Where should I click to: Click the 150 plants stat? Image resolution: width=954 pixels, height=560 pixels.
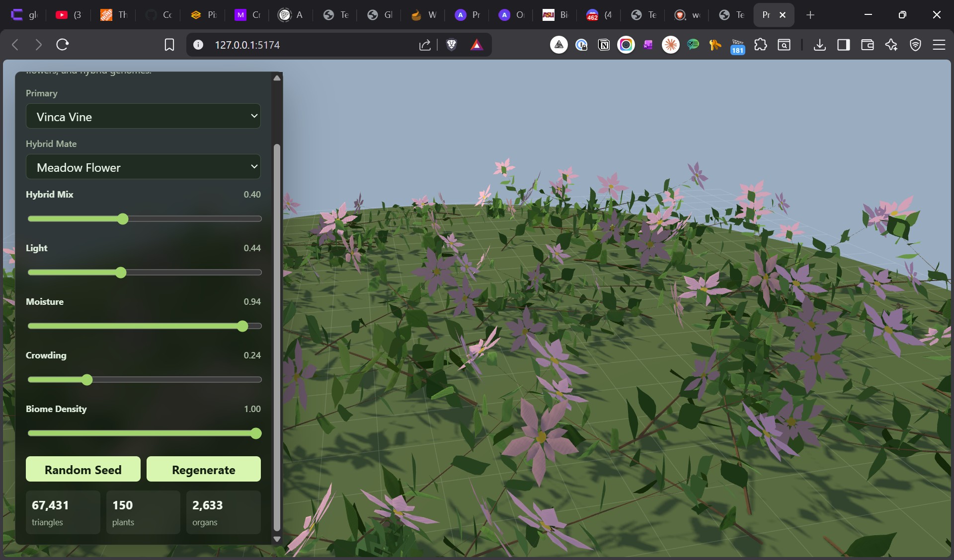[143, 512]
